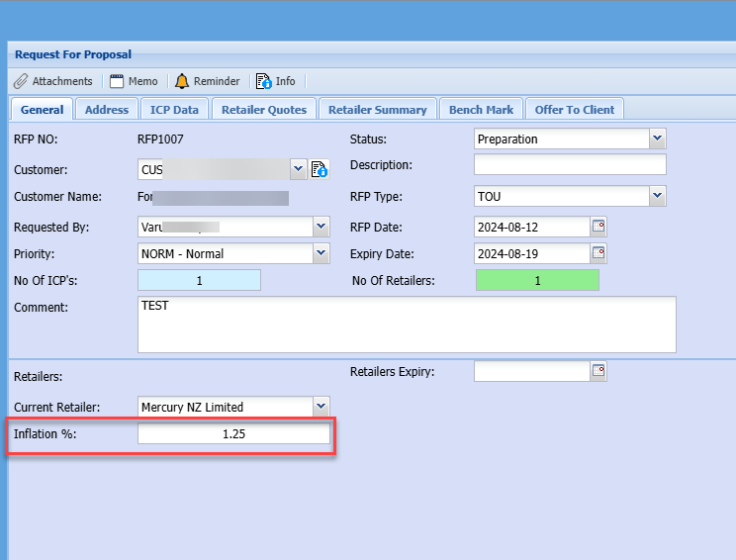Open the Info toolbar icon

263,81
